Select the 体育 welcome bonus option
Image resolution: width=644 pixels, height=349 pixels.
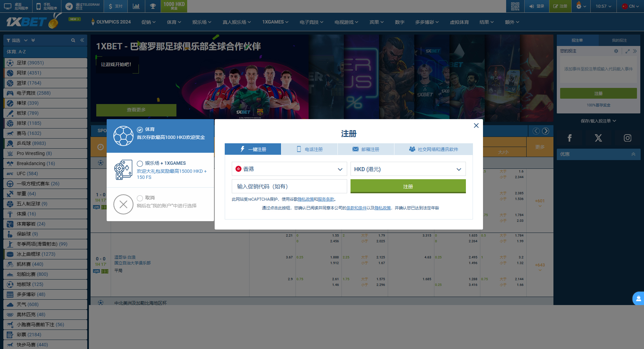(x=160, y=136)
